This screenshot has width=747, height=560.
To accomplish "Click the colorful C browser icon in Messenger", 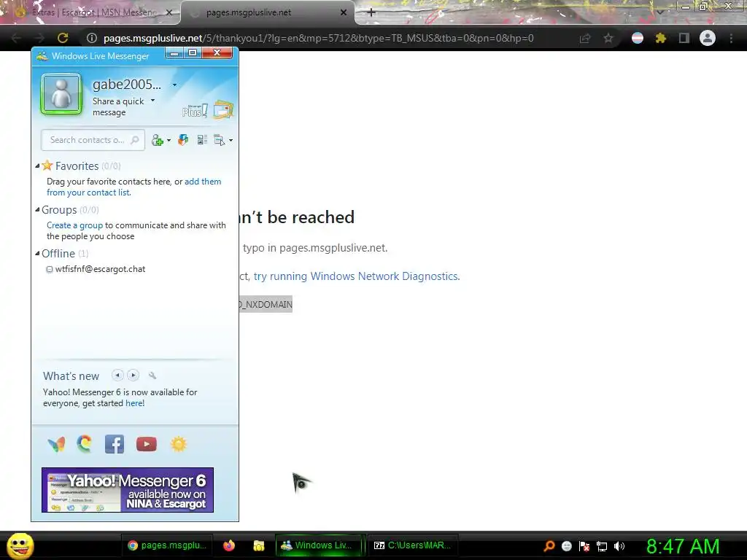I will point(85,444).
